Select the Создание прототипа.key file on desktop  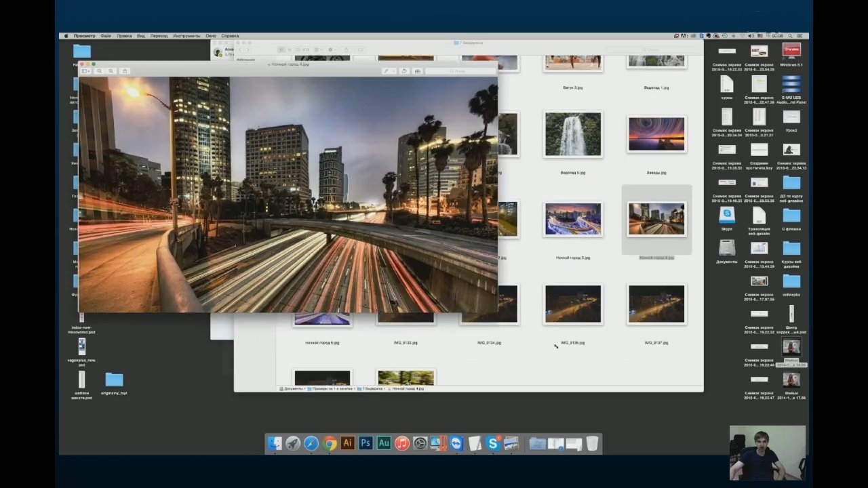point(759,150)
